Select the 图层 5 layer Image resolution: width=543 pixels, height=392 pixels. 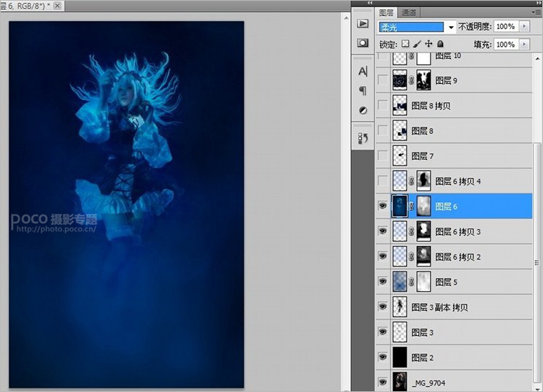[467, 282]
